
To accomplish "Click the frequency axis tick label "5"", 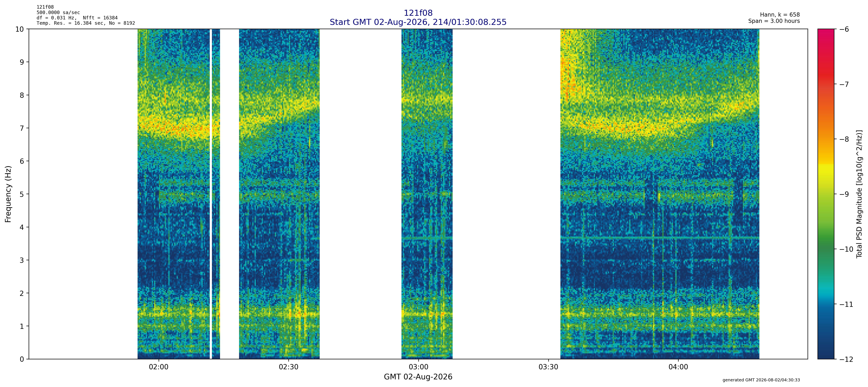I will (22, 194).
